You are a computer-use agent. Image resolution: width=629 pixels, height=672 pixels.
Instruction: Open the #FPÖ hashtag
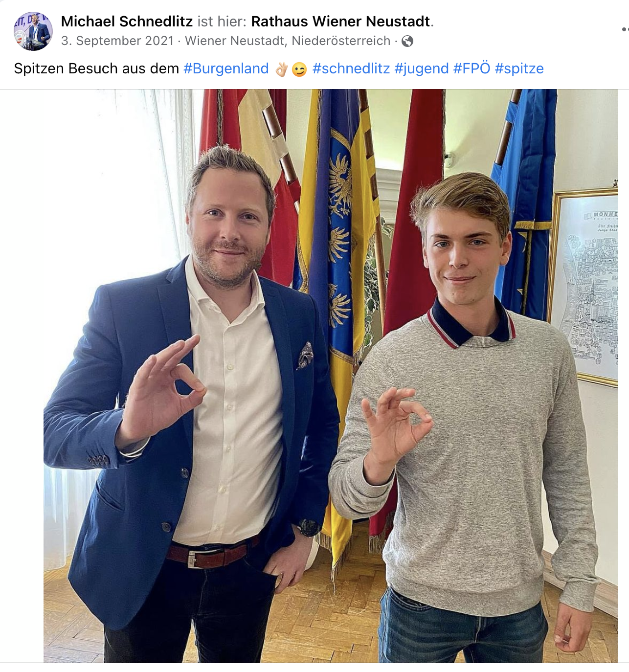(472, 68)
